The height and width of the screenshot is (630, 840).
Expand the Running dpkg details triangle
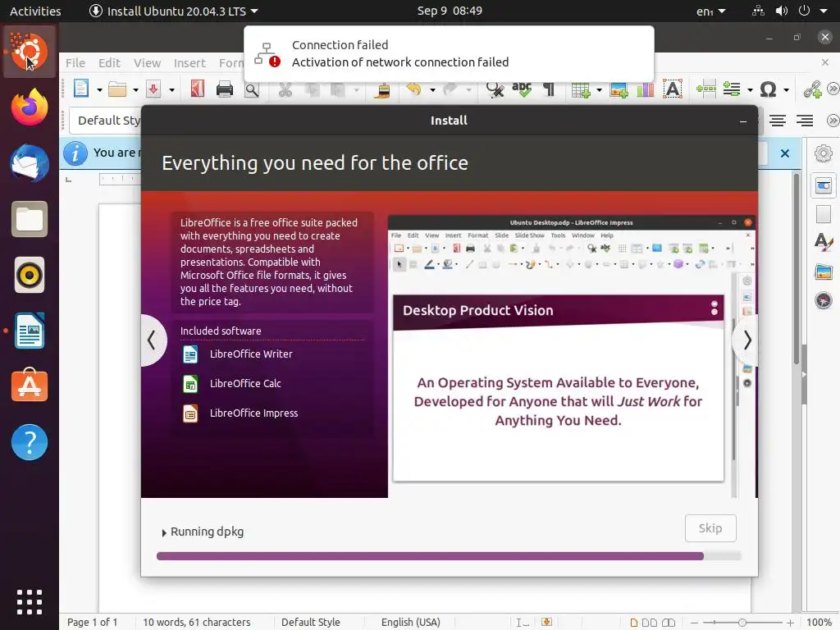click(164, 533)
